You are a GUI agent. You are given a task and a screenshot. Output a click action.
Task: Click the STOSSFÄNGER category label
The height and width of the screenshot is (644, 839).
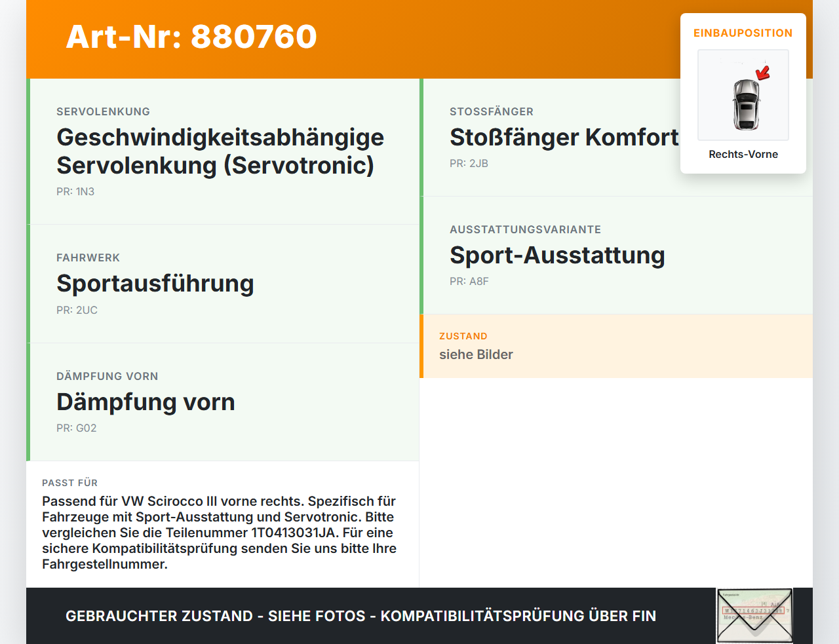[492, 112]
